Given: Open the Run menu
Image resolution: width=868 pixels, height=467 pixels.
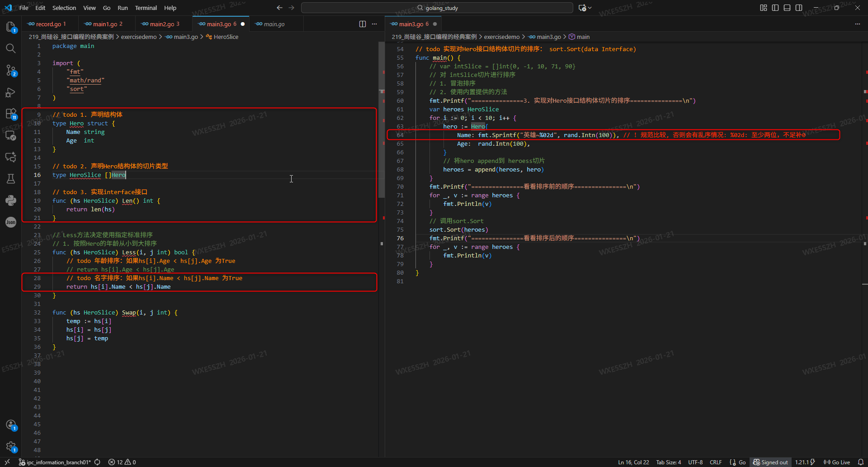Looking at the screenshot, I should (x=123, y=8).
